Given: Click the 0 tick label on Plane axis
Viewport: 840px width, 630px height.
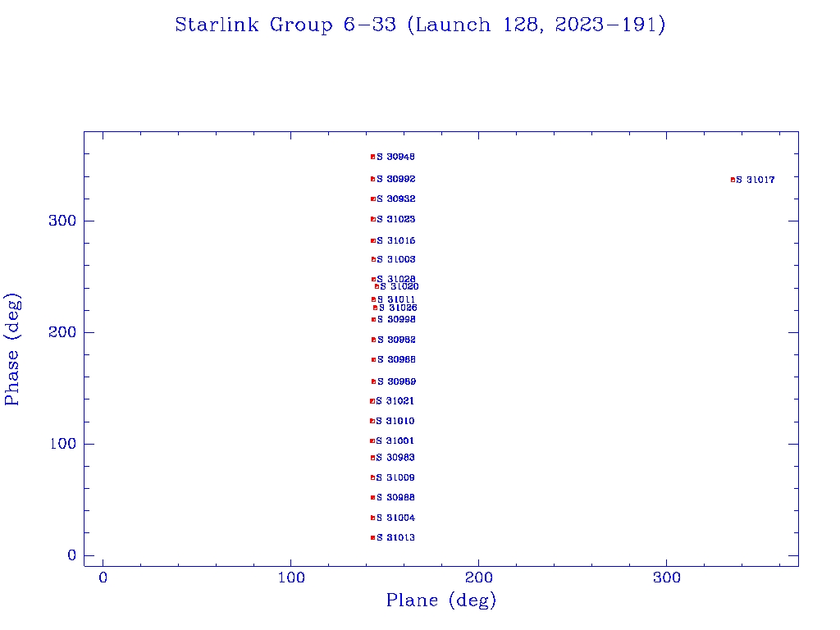Looking at the screenshot, I should click(103, 577).
